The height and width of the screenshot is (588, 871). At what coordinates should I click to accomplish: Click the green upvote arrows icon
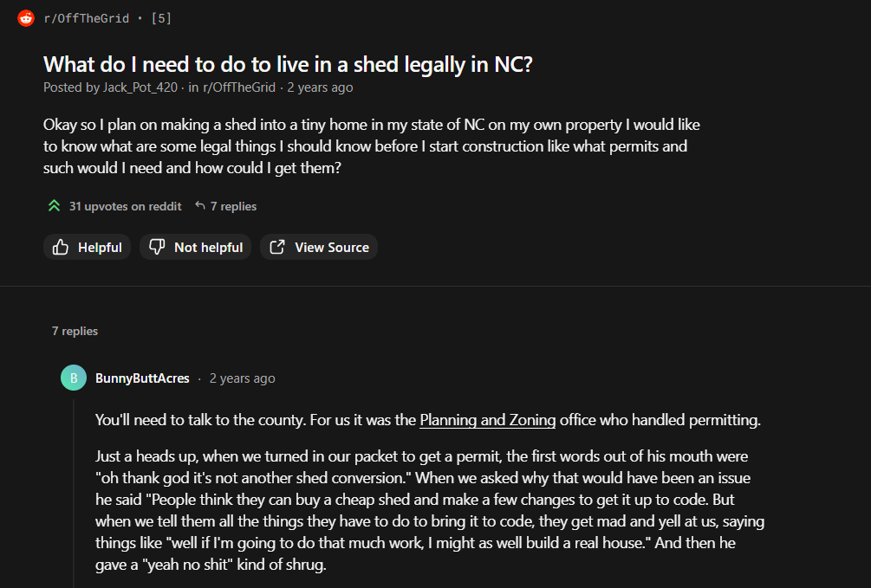54,206
